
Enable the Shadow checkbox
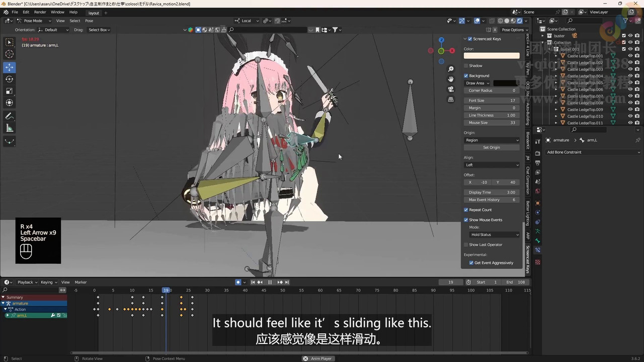[x=466, y=66]
